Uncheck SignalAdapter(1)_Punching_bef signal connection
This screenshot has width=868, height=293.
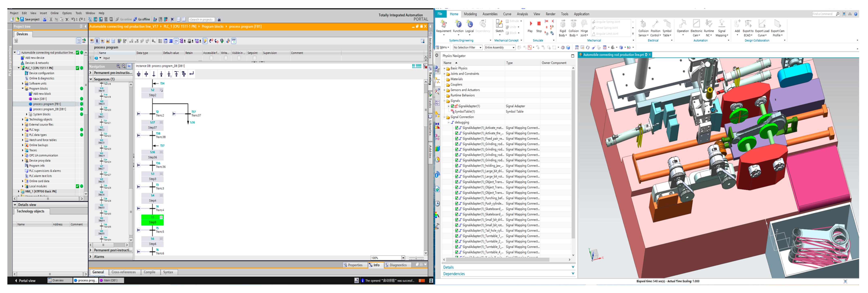457,198
